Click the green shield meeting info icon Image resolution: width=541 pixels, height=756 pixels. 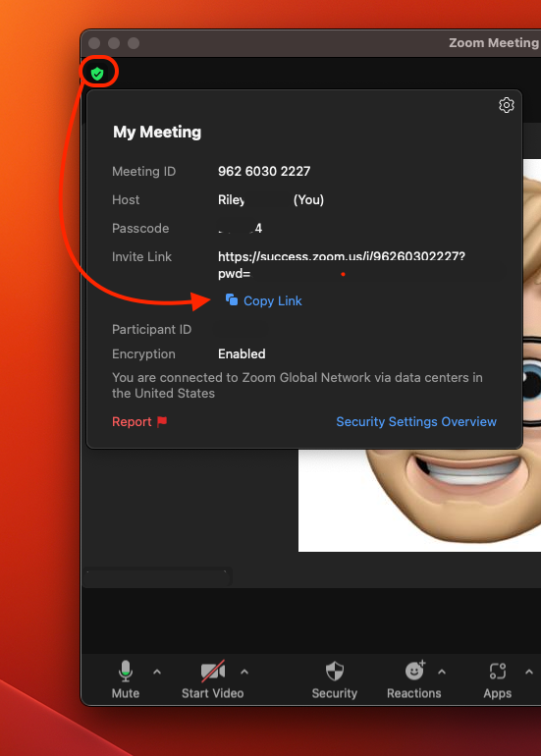tap(97, 74)
